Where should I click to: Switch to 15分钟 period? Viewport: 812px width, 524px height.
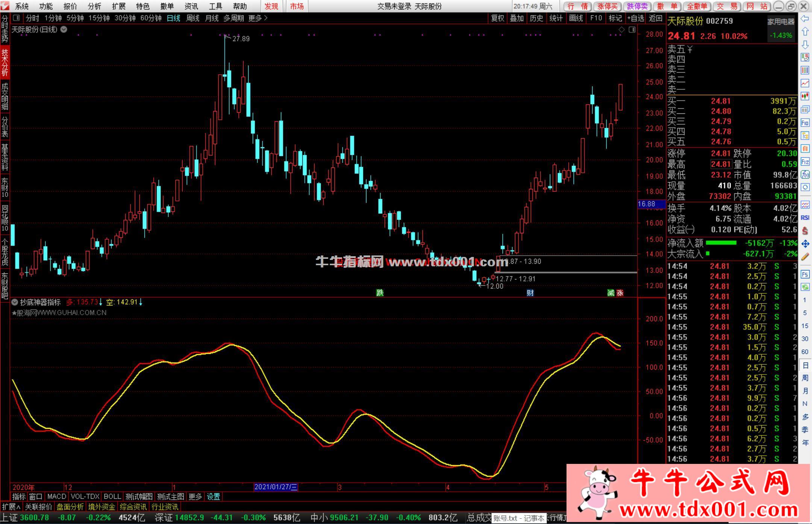99,18
